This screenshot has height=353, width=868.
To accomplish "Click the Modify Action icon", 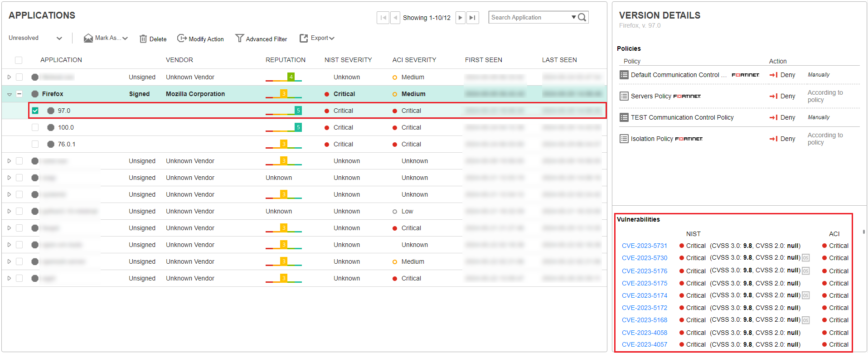I will tap(182, 38).
